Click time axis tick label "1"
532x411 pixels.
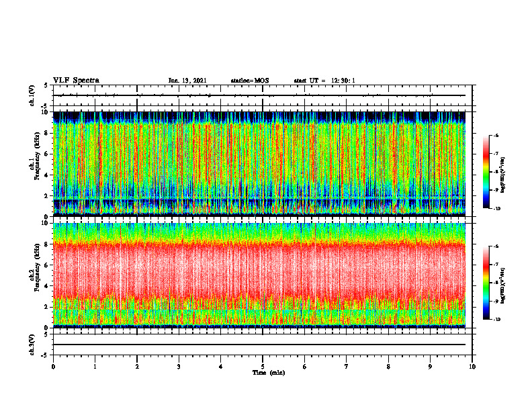[x=95, y=367]
